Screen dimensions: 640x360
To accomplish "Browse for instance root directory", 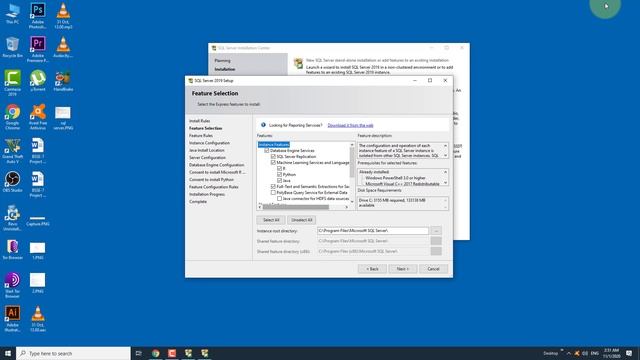I will click(436, 231).
